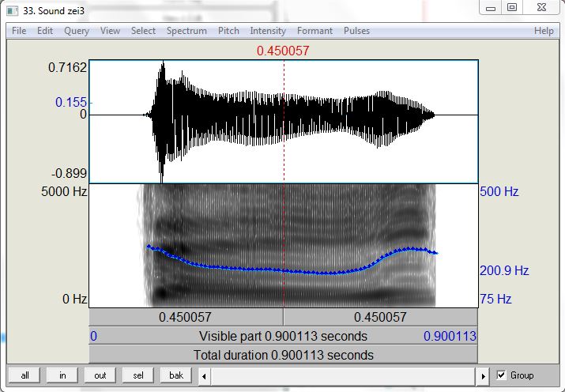Click the 'out' zoom button
This screenshot has height=392, width=565.
tap(100, 375)
